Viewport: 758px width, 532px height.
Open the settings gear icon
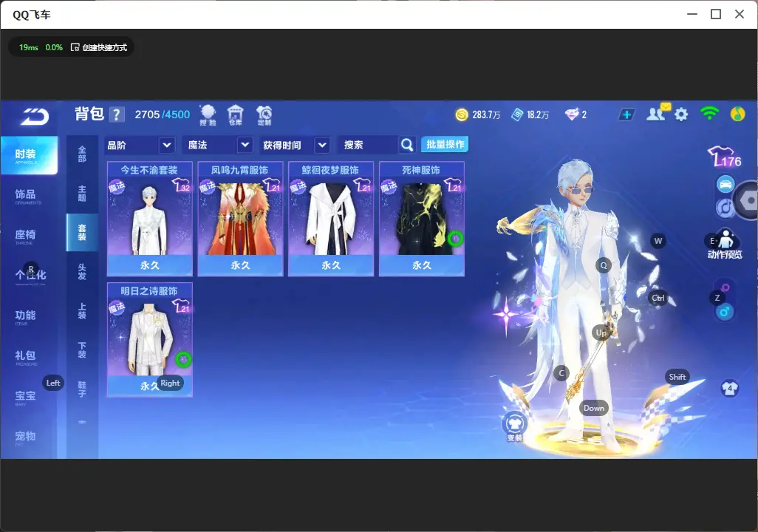tap(681, 115)
